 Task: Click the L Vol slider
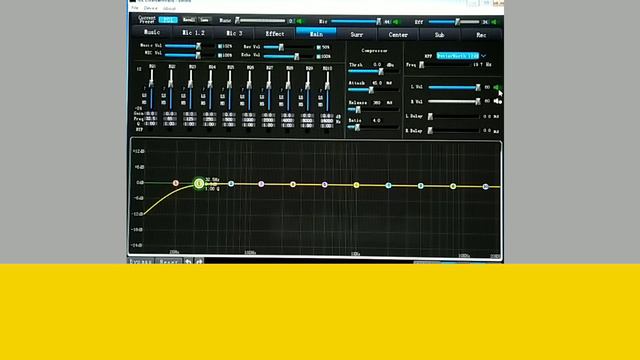pyautogui.click(x=454, y=87)
